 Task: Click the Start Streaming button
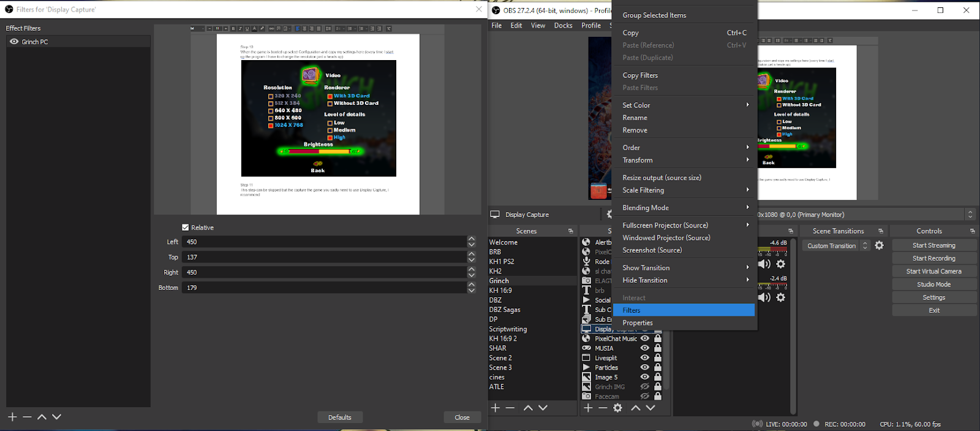click(x=934, y=245)
